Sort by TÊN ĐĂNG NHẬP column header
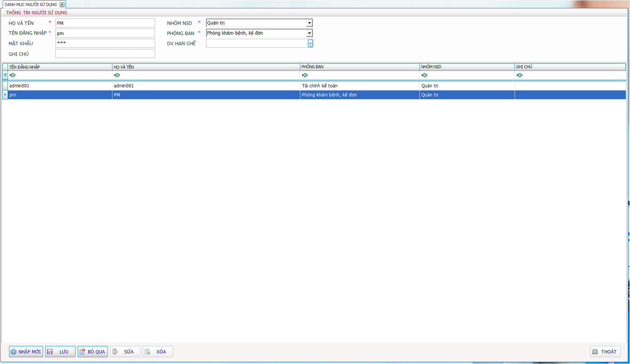Image resolution: width=630 pixels, height=364 pixels. (60, 67)
